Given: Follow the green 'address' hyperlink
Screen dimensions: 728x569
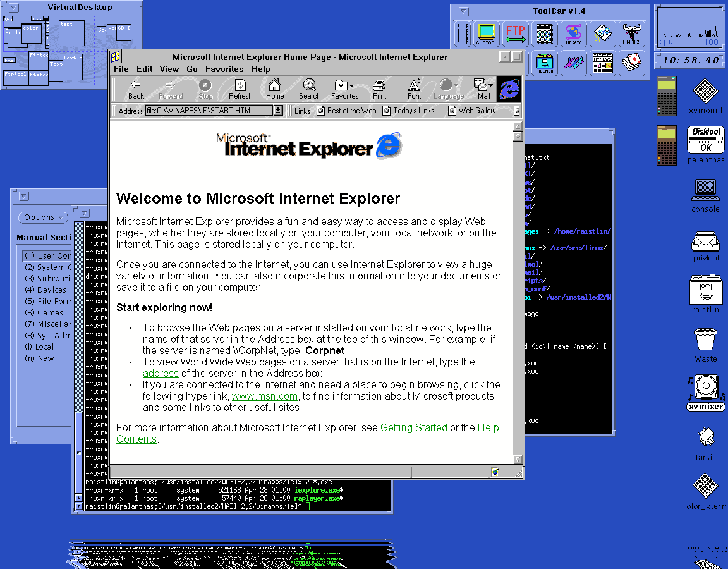Looking at the screenshot, I should 161,374.
